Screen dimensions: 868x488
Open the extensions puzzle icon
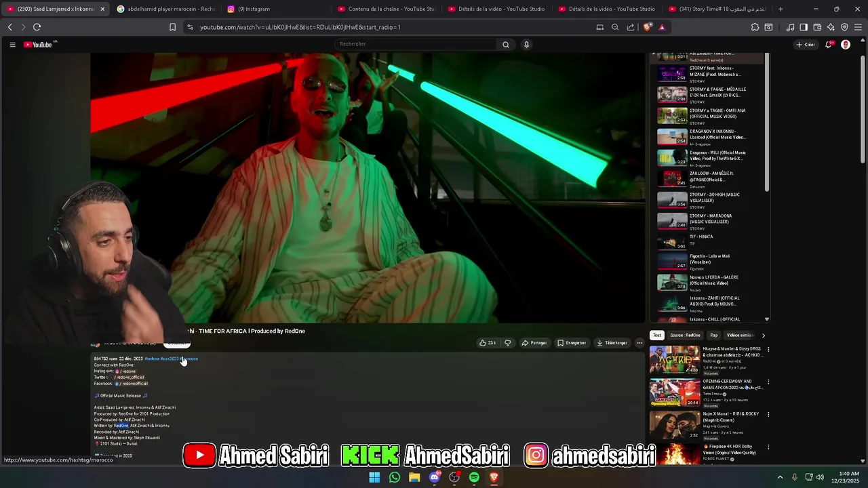pos(755,27)
